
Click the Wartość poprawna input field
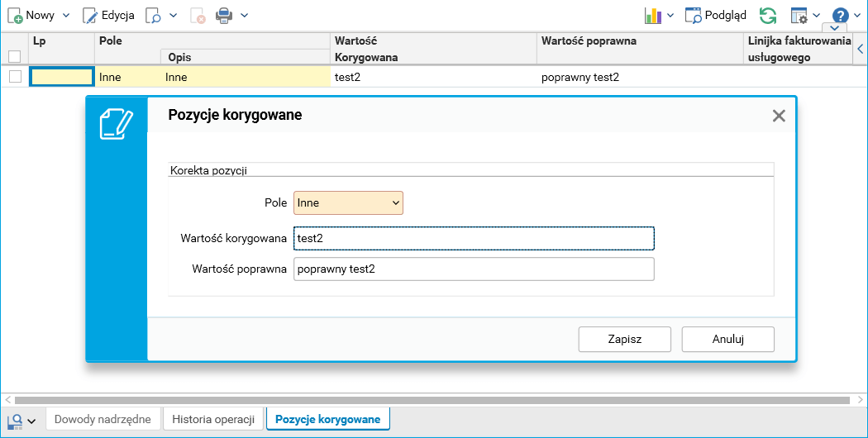pos(474,269)
